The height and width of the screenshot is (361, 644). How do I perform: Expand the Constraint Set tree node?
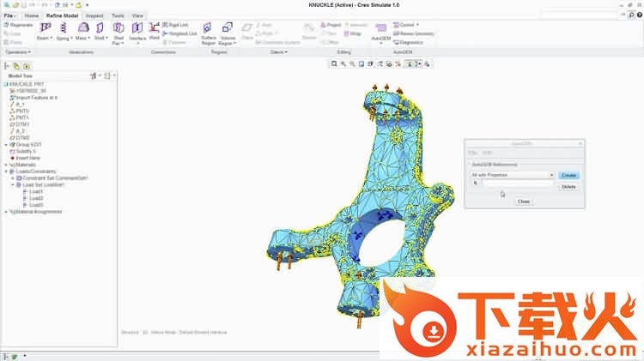click(x=13, y=178)
